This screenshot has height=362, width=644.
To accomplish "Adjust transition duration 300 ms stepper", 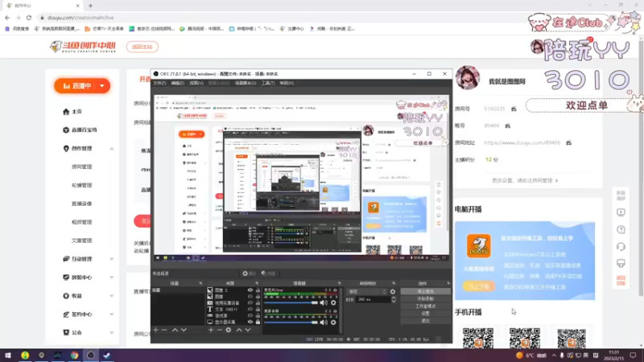I will pos(393,299).
